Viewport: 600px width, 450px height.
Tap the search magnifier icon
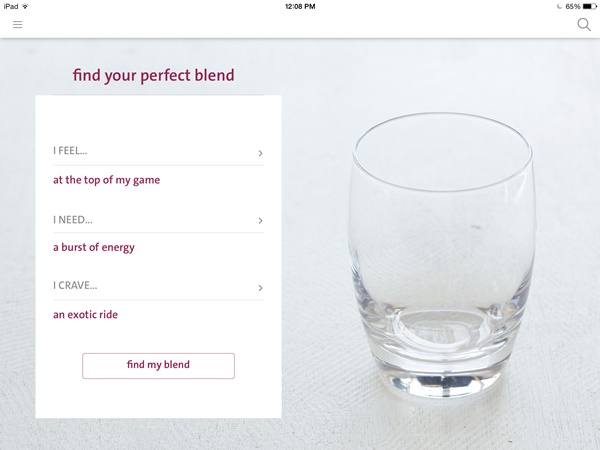(584, 25)
